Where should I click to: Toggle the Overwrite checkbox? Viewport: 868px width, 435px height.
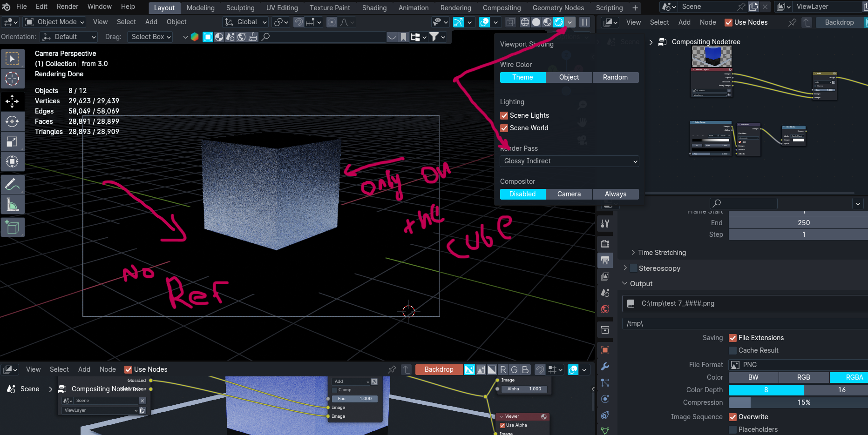[x=733, y=417]
